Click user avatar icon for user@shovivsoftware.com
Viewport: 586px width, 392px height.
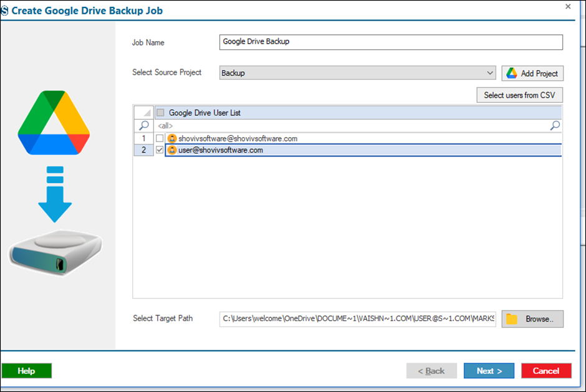click(x=172, y=150)
